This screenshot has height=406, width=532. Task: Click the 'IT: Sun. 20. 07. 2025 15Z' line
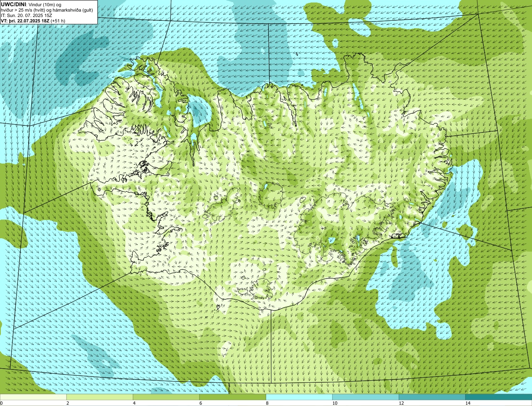coord(27,15)
